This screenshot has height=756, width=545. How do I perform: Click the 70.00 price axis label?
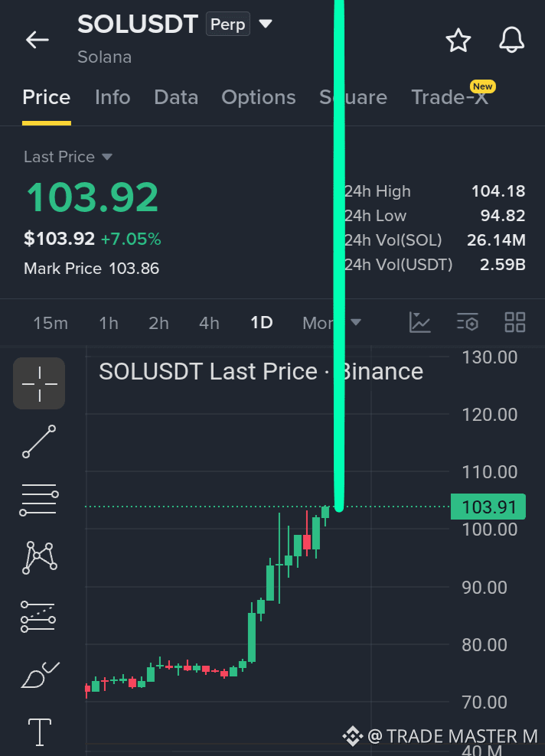coord(485,702)
